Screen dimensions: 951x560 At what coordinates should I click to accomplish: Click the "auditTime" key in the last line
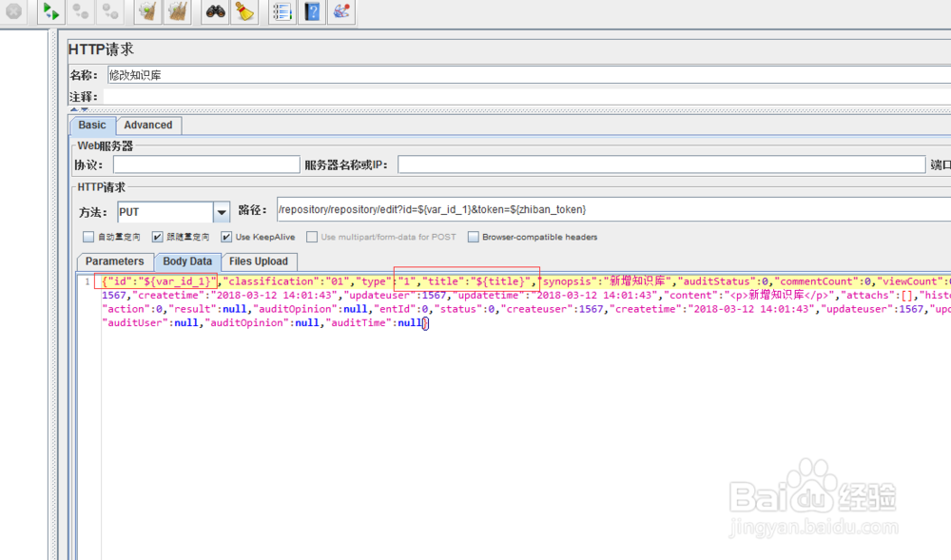[x=359, y=323]
